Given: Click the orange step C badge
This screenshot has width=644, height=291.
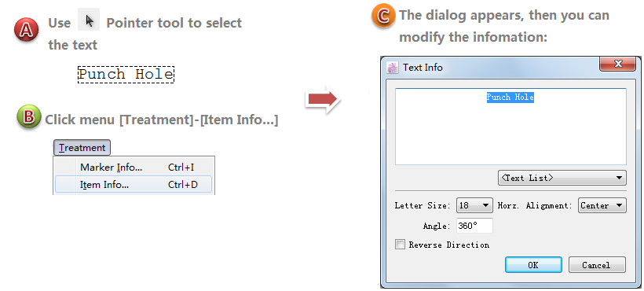Looking at the screenshot, I should click(x=383, y=17).
